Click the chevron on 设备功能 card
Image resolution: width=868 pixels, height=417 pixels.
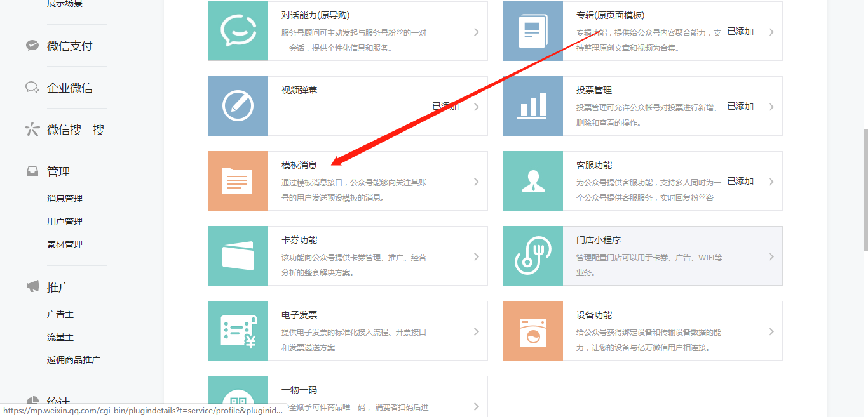[x=771, y=331]
